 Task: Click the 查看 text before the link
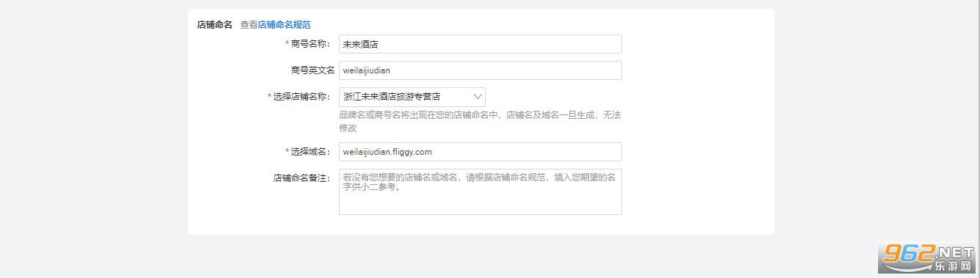pos(249,25)
